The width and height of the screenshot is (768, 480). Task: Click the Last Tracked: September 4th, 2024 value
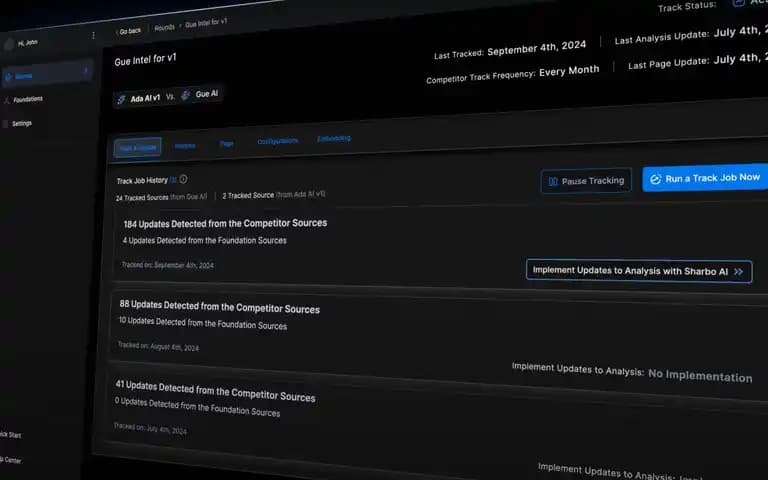[536, 48]
